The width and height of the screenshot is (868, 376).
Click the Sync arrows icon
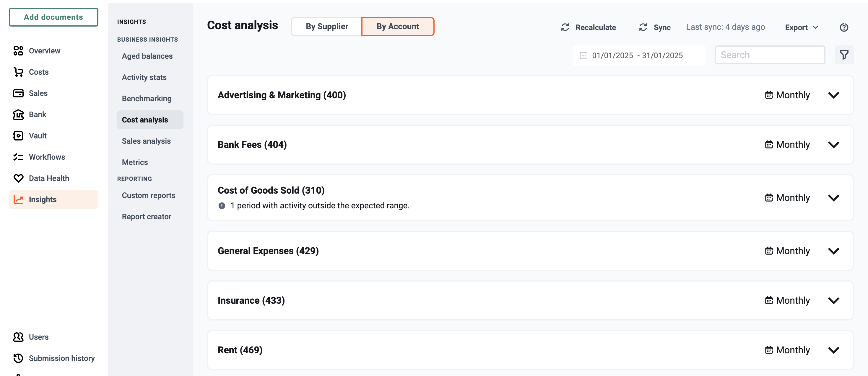click(643, 27)
